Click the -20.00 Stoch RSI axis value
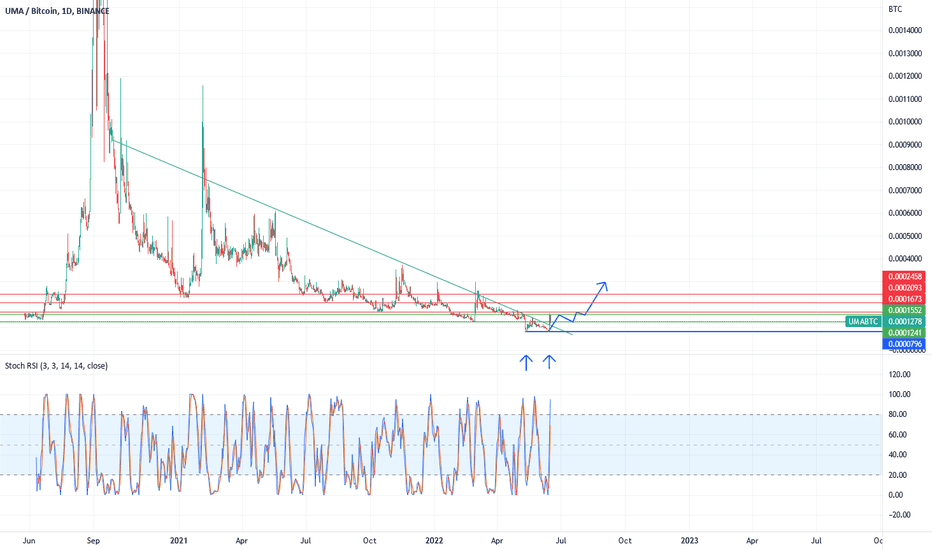 [899, 515]
